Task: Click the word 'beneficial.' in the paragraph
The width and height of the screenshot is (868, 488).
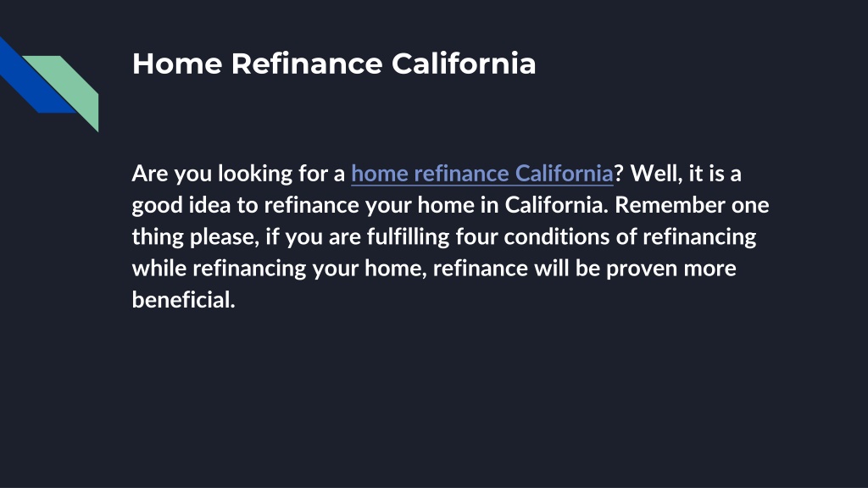Action: tap(184, 300)
